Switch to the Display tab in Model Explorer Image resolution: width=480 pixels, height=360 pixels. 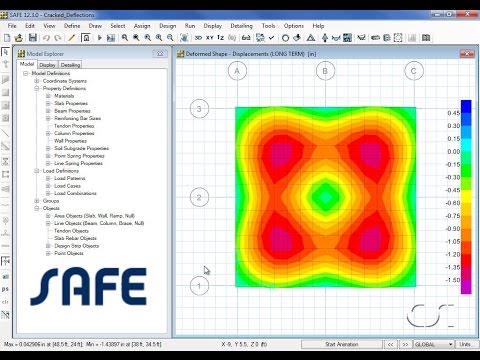point(47,65)
